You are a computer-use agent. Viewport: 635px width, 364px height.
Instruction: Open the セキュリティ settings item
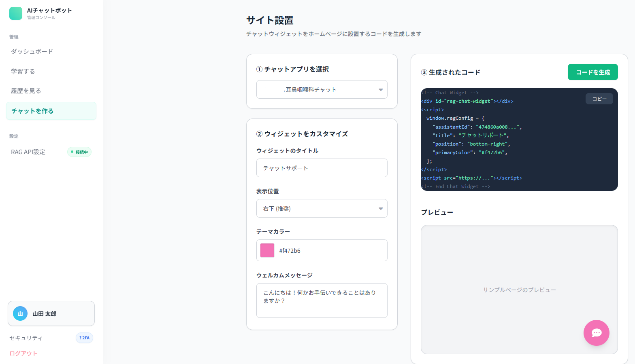click(26, 338)
